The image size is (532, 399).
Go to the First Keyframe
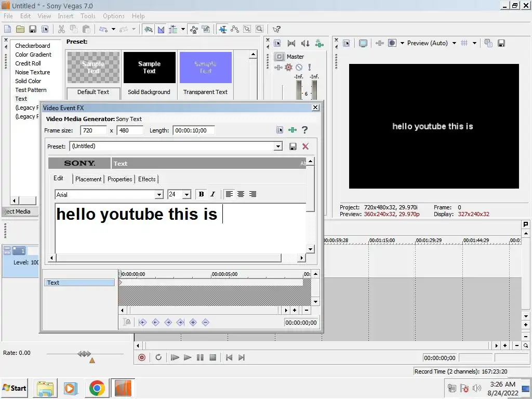[142, 322]
